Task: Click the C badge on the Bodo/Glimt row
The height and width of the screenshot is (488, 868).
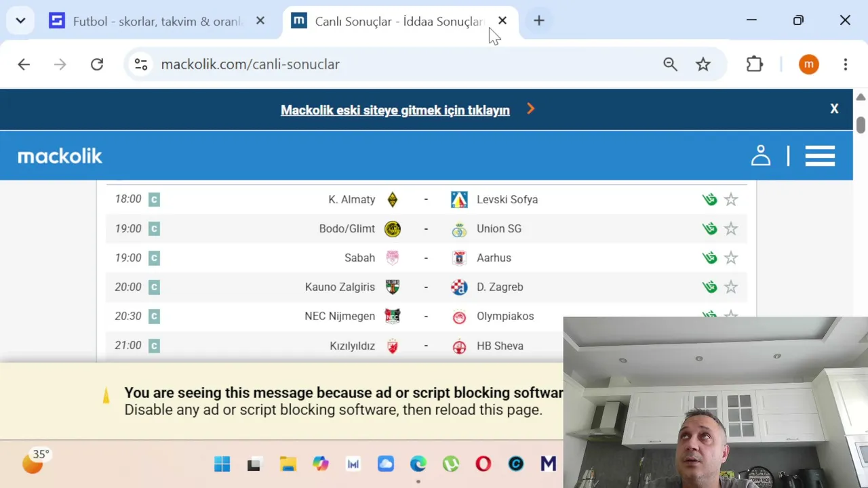Action: point(154,228)
